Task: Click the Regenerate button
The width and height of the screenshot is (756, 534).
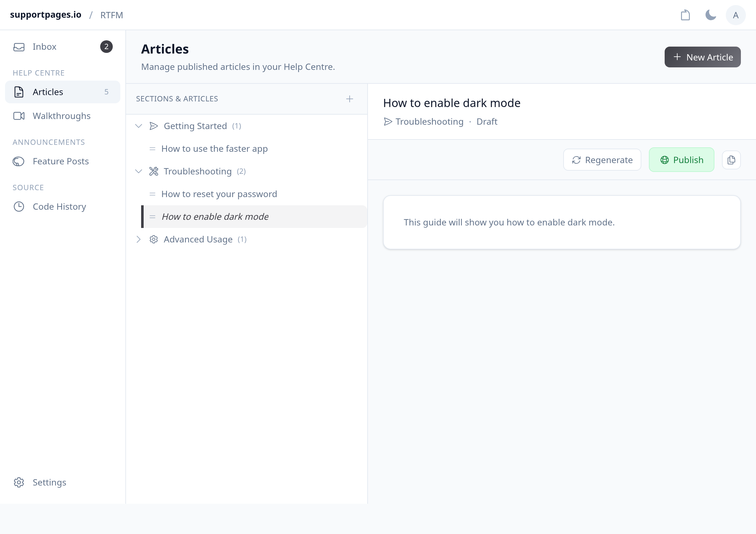Action: point(602,160)
